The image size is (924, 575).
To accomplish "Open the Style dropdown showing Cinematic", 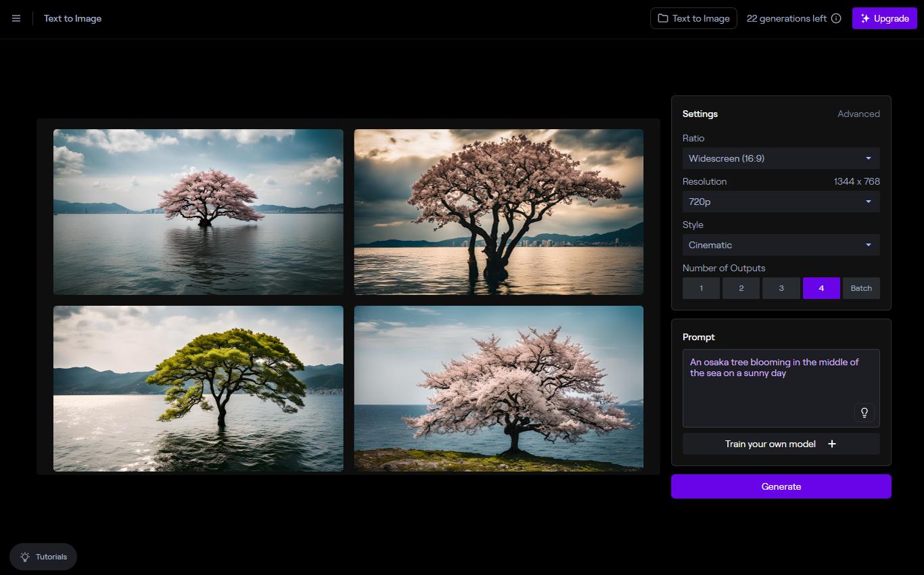I will [x=781, y=245].
